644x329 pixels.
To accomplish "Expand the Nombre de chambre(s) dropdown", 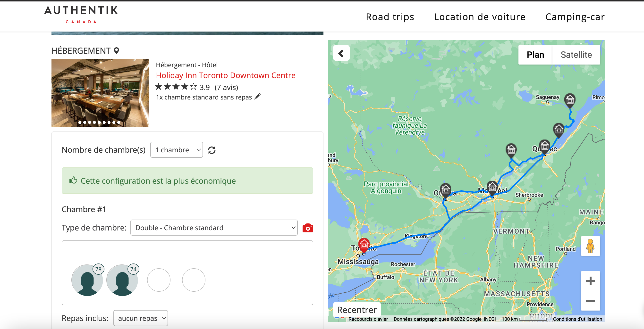I will [x=177, y=150].
